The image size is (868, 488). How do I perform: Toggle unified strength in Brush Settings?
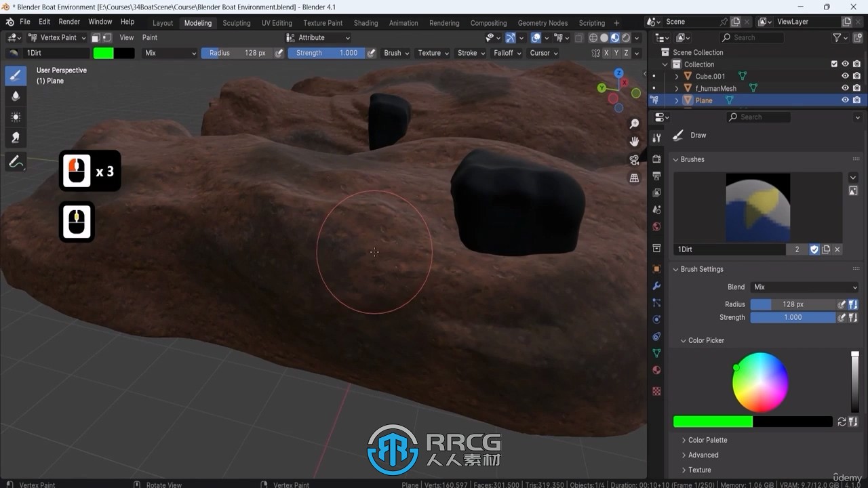[853, 317]
